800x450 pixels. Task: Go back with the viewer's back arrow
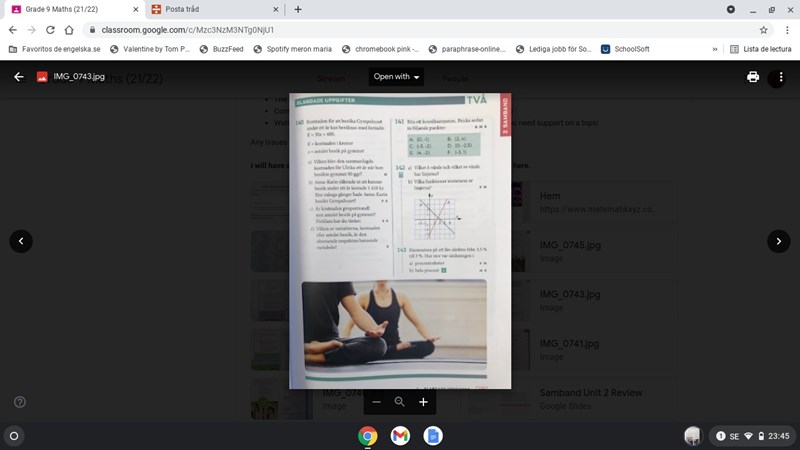[19, 77]
